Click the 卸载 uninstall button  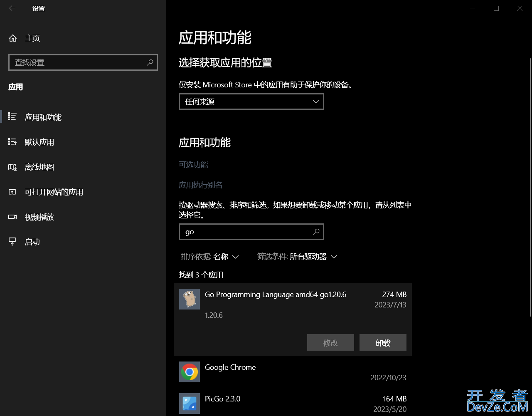coord(383,342)
